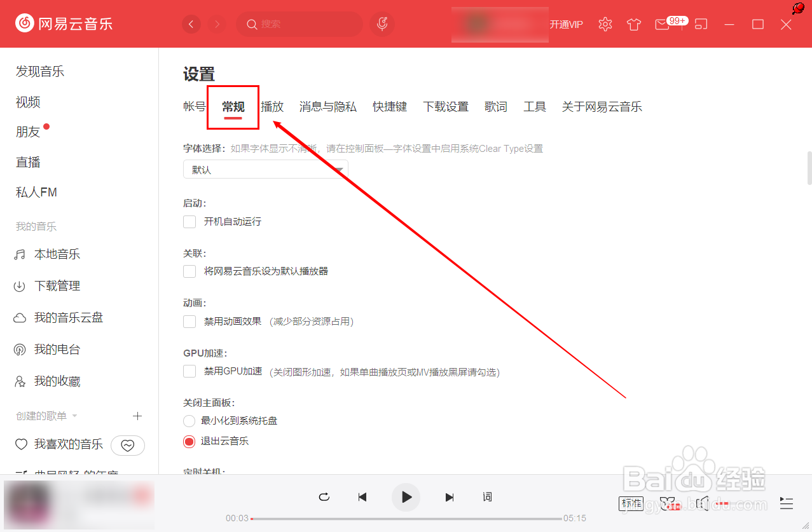Seek on the song progress bar

tap(406, 519)
